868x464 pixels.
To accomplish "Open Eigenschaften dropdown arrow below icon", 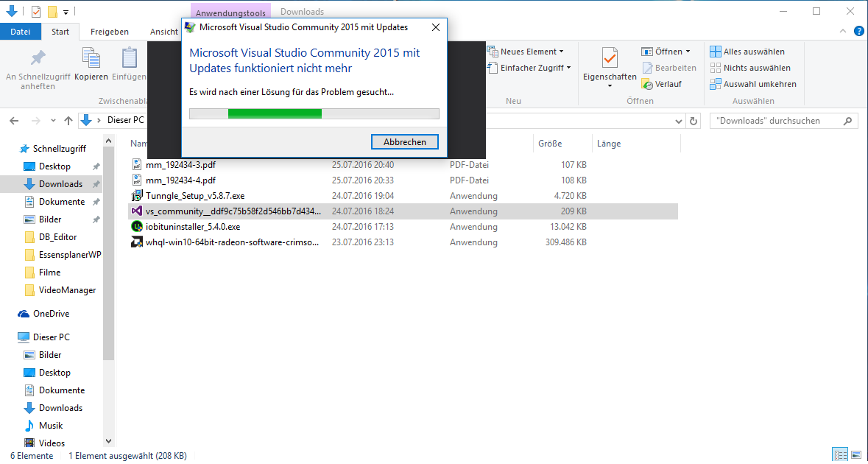I will (610, 86).
